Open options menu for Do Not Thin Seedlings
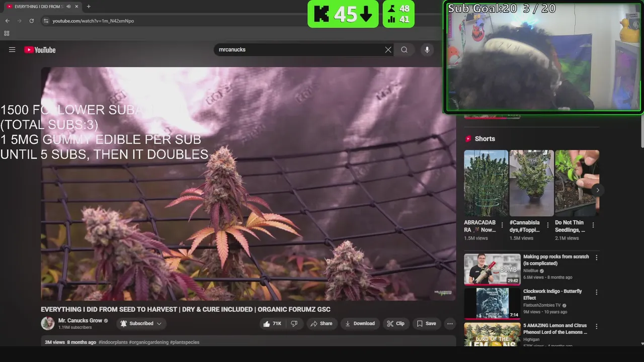Viewport: 644px width, 362px height. 593,226
